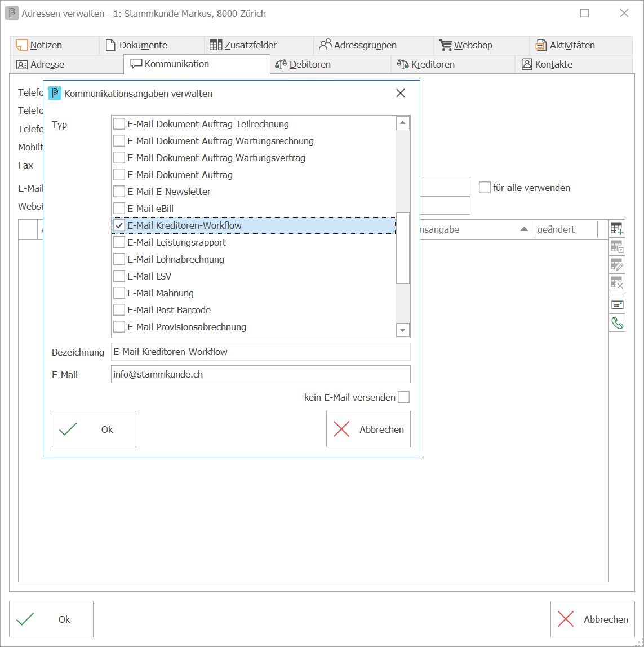
Task: Check E-Mail E-Newsletter type
Action: [x=119, y=192]
